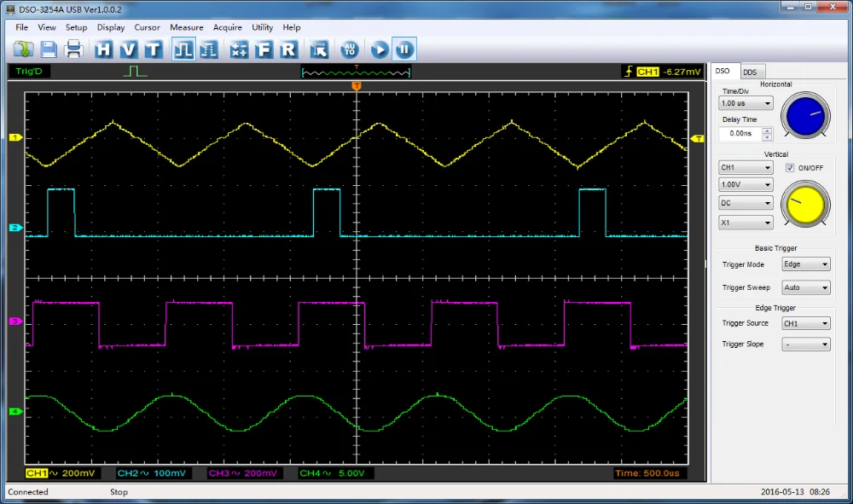Toggle the channel ON/OFF checkbox

point(790,168)
